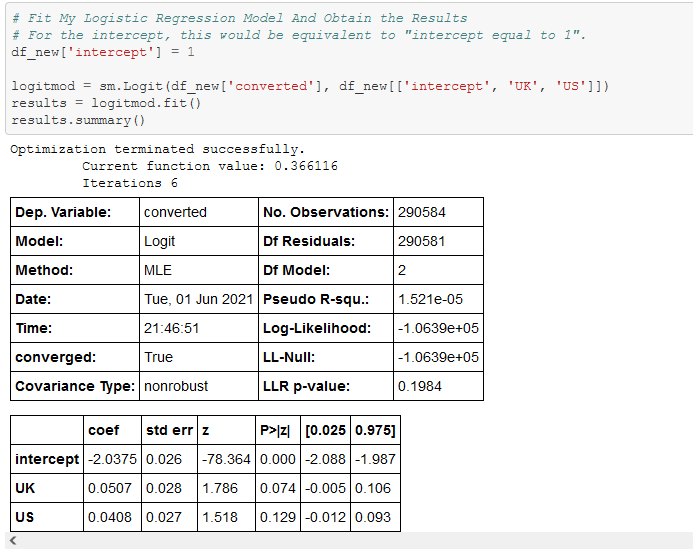Click the 21:46:51 time value
Image resolution: width=693 pixels, height=552 pixels.
pos(199,328)
